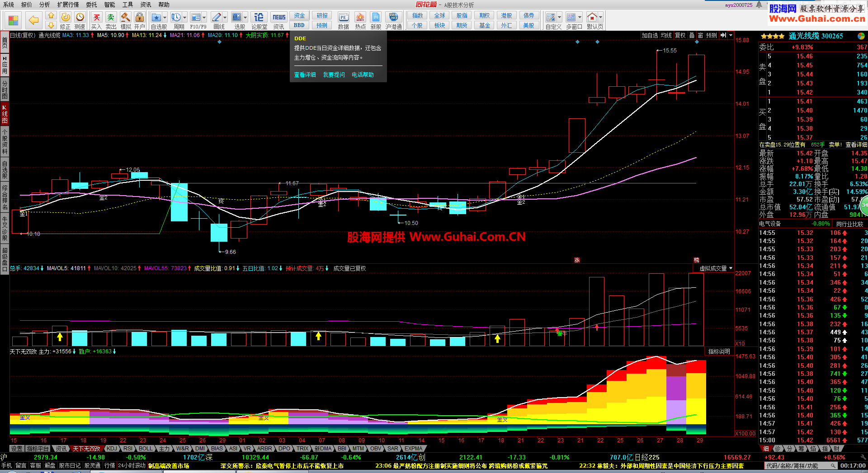This screenshot has height=473, width=868.
Task: Open the 数据 PE data icon
Action: (x=343, y=17)
